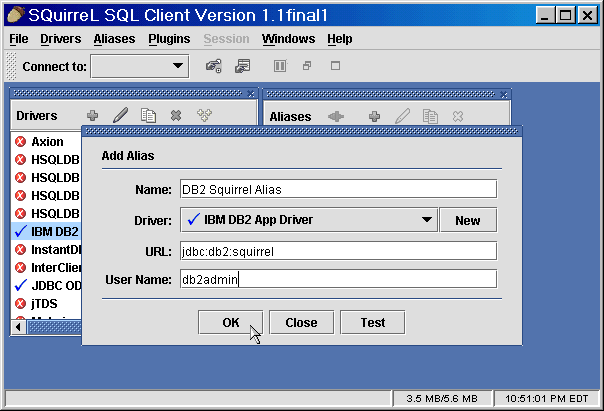Open the disabled Session menu

click(x=226, y=39)
